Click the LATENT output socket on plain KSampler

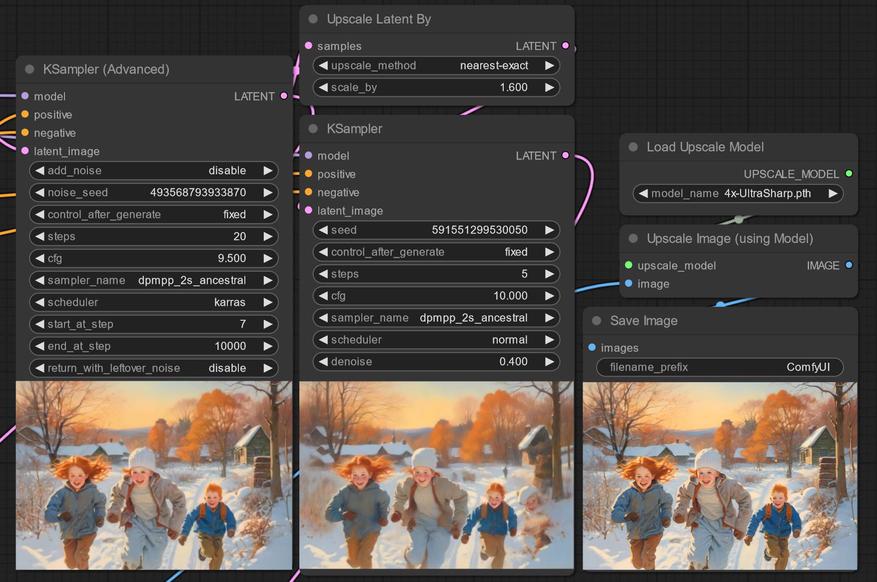click(x=565, y=155)
